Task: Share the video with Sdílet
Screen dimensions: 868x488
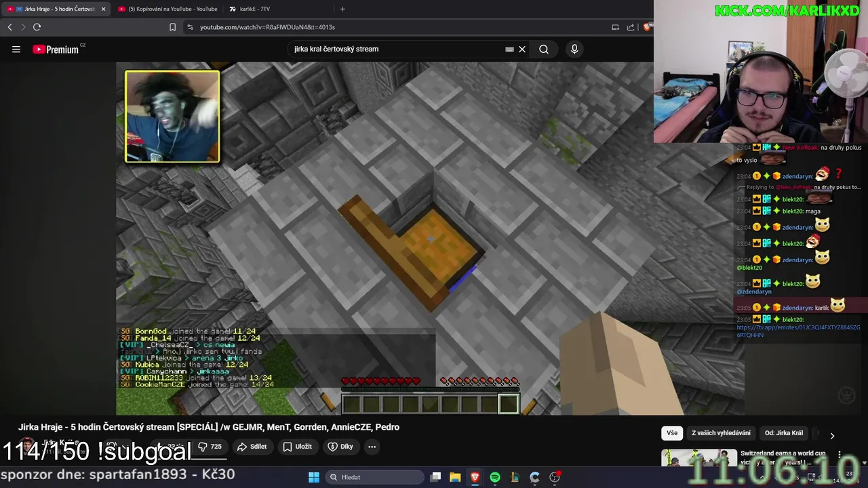Action: 252,447
